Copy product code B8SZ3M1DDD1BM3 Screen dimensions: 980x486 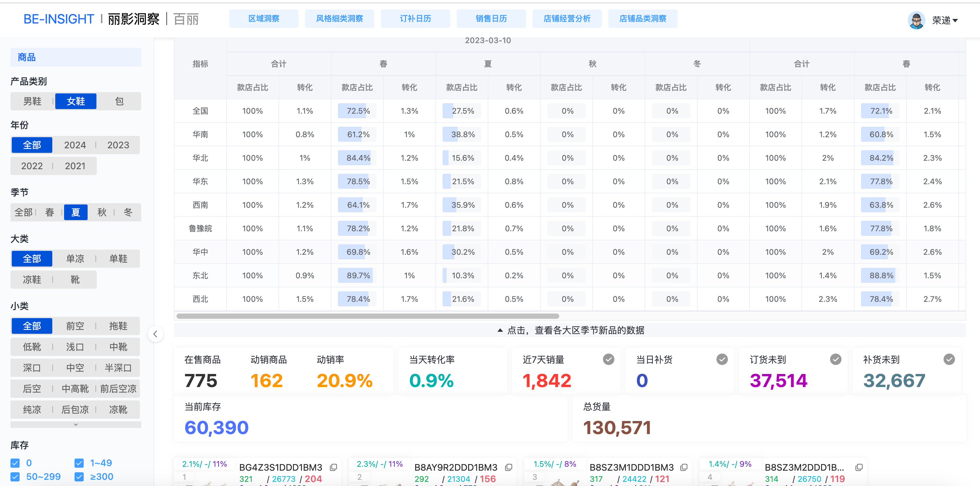684,467
